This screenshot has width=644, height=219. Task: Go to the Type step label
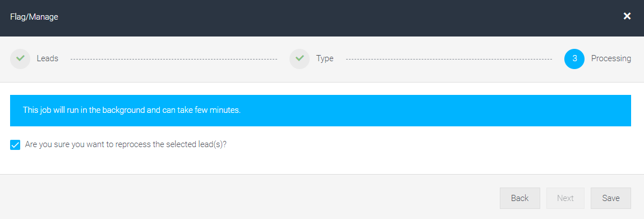[324, 59]
